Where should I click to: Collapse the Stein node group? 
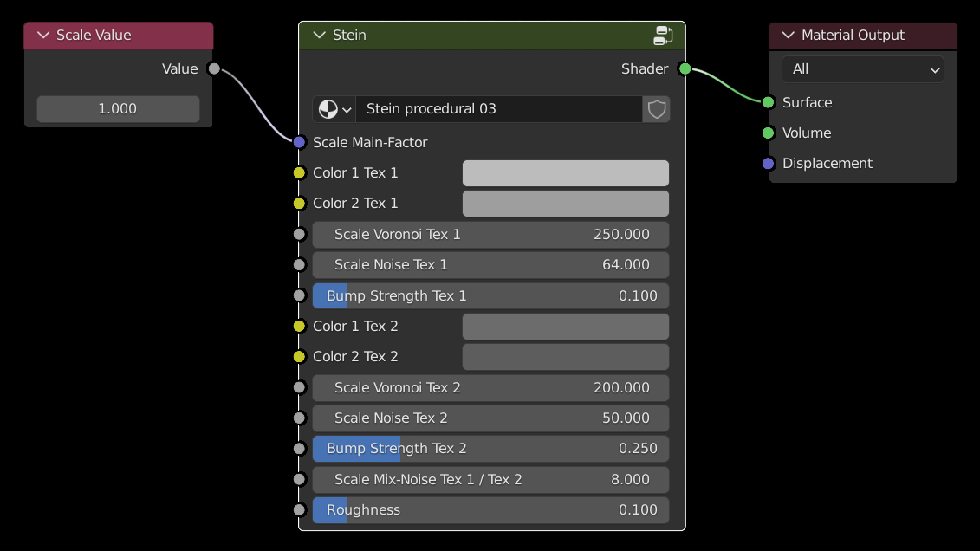pyautogui.click(x=319, y=36)
